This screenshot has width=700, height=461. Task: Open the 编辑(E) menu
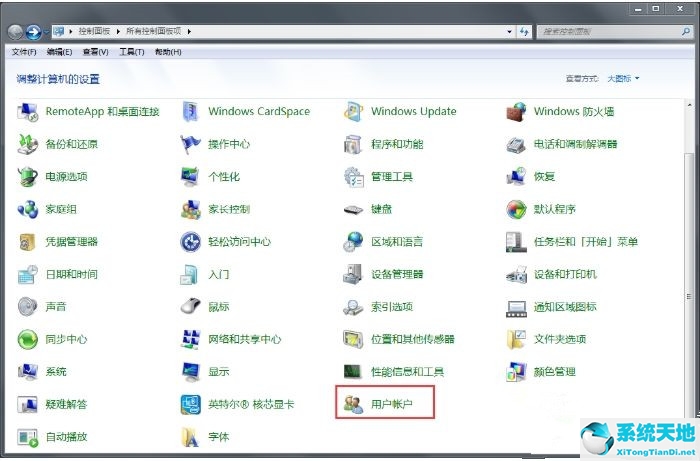59,52
